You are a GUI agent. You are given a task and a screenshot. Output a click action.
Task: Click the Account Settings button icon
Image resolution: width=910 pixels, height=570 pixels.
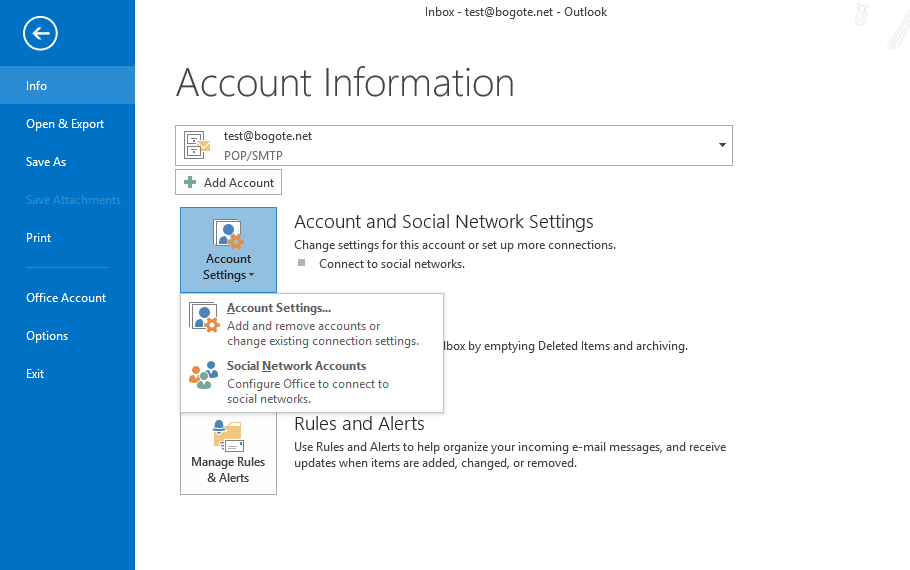pos(228,235)
